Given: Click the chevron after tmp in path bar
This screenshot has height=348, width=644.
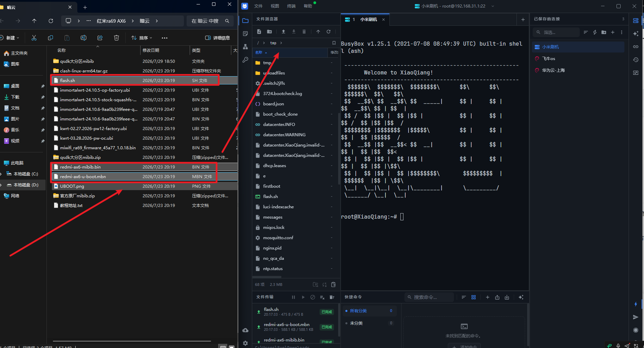Looking at the screenshot, I should click(x=281, y=43).
